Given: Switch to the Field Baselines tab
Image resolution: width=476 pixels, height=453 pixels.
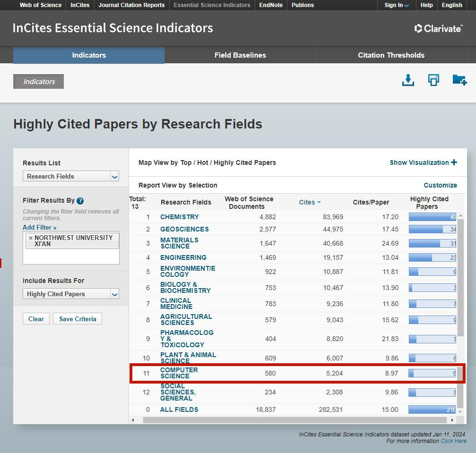Looking at the screenshot, I should click(240, 55).
